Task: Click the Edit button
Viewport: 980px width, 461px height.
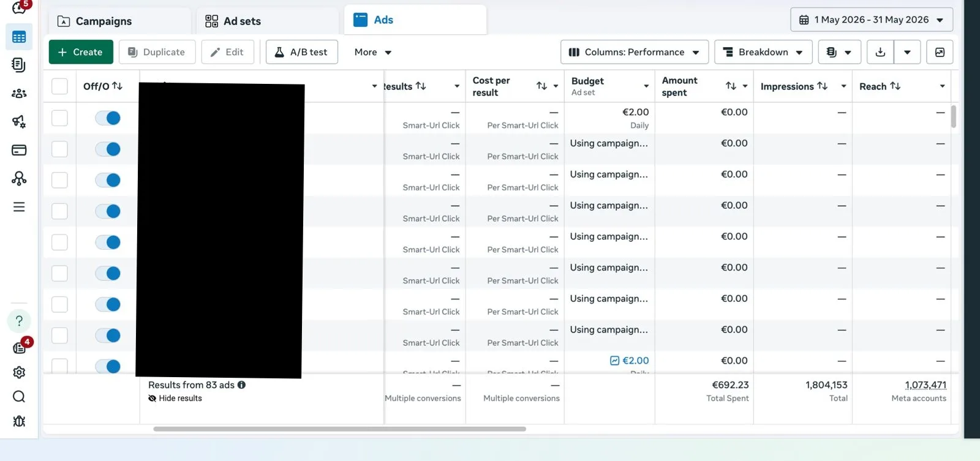Action: [x=227, y=52]
